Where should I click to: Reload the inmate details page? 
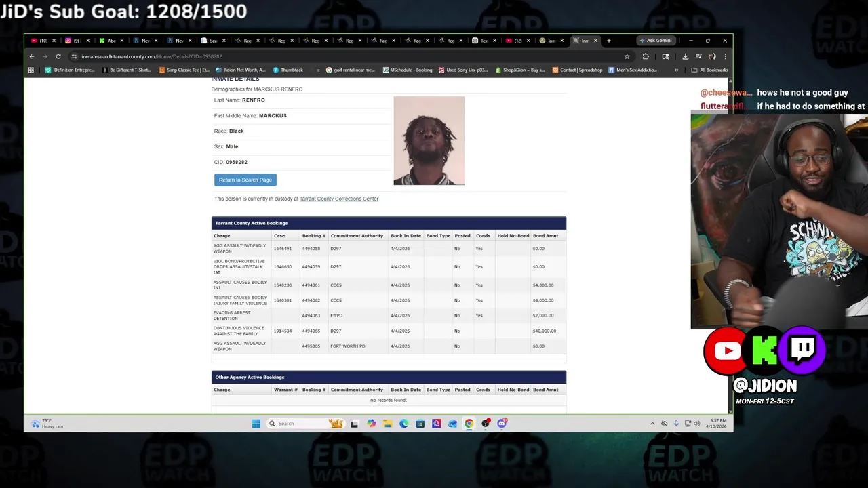58,56
